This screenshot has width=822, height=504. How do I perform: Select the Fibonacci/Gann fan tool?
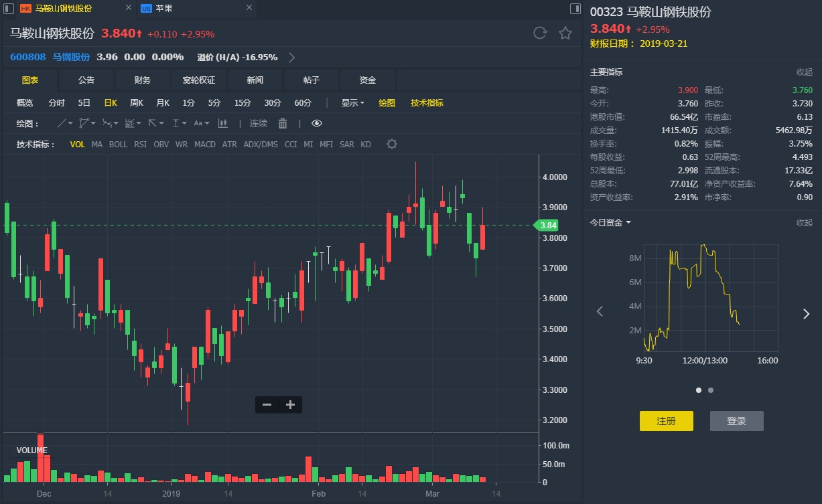(129, 123)
